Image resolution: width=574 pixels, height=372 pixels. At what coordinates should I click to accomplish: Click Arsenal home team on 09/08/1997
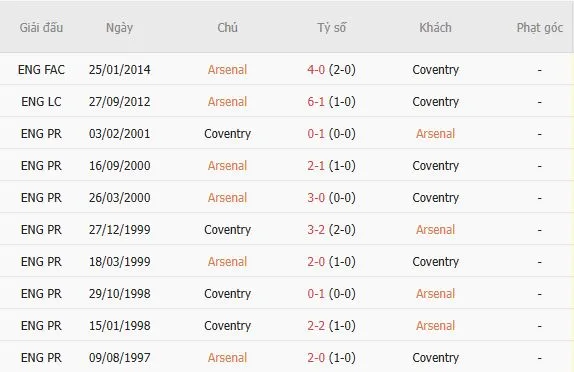pos(227,358)
